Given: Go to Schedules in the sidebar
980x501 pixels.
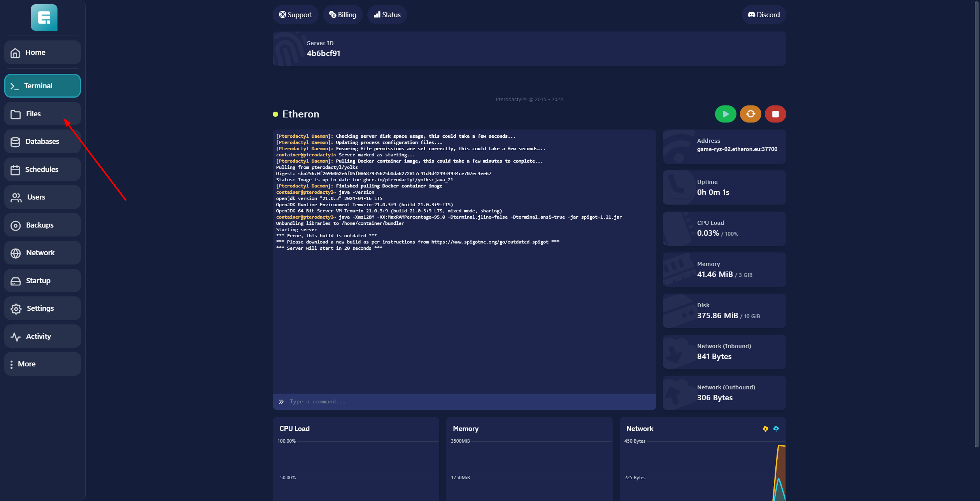Looking at the screenshot, I should (x=42, y=170).
